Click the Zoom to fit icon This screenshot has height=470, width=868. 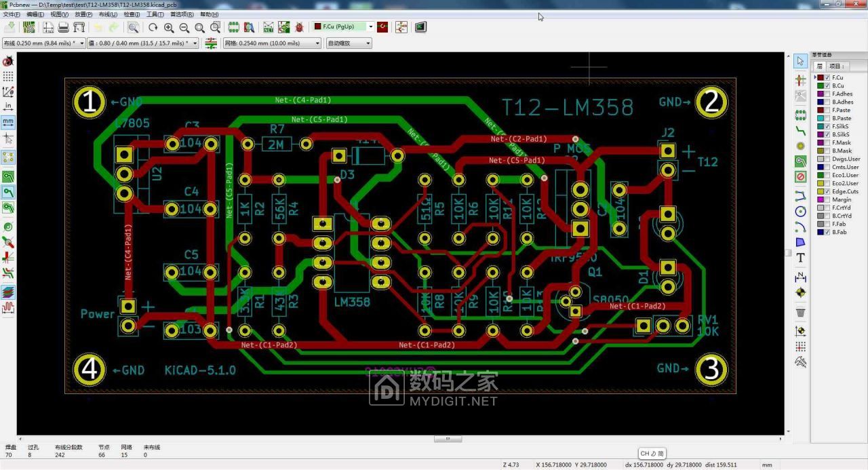pos(200,27)
